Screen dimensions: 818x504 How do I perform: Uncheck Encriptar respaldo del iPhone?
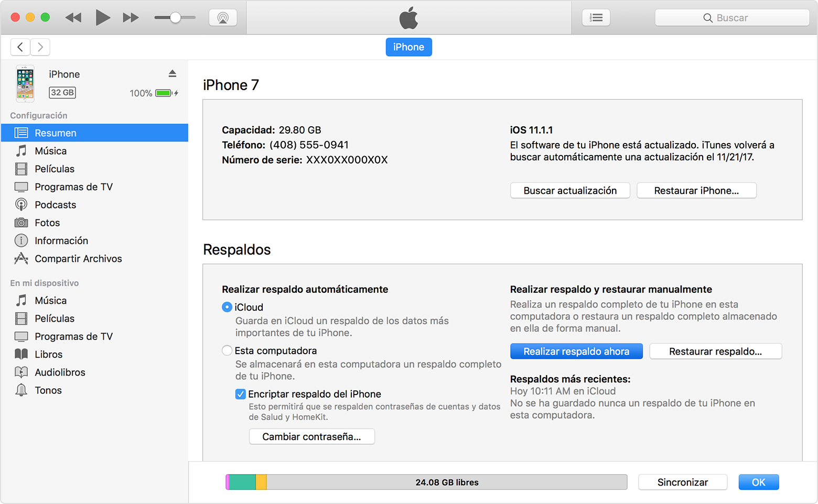point(241,393)
